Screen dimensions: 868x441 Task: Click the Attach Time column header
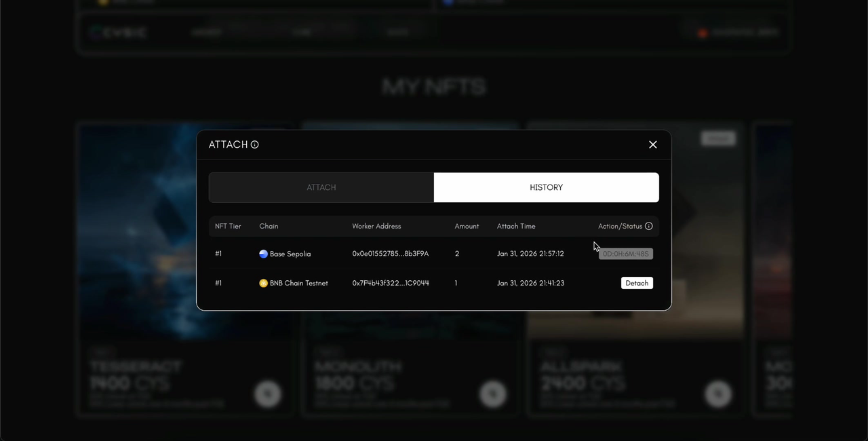[x=516, y=226]
